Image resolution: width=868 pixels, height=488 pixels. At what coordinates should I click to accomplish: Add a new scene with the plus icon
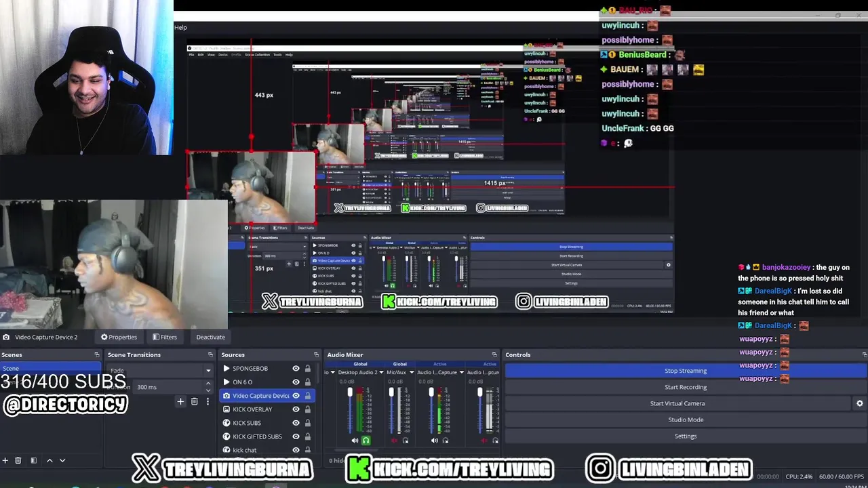[x=5, y=460]
